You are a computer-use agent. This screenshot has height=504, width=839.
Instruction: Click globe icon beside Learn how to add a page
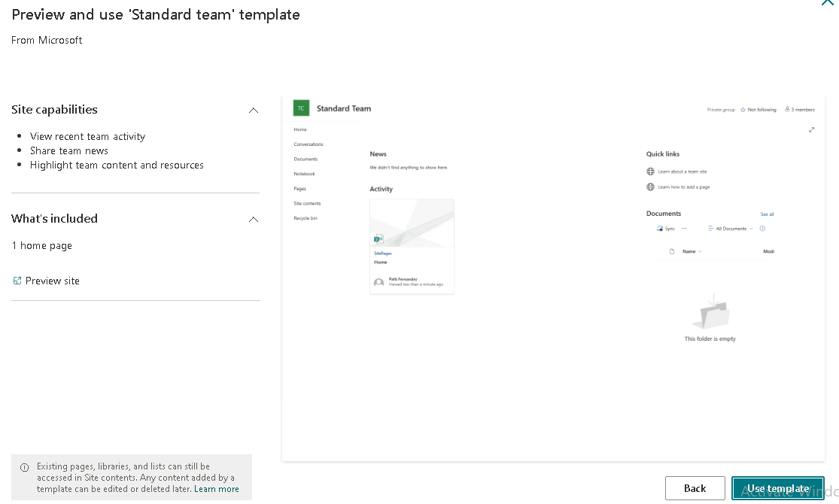(x=650, y=187)
